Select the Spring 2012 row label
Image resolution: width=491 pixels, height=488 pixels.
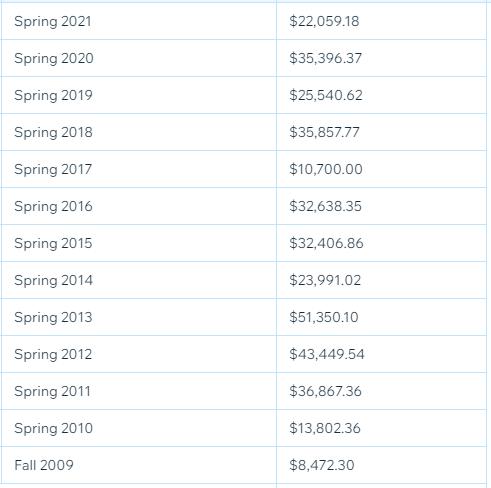pyautogui.click(x=53, y=355)
